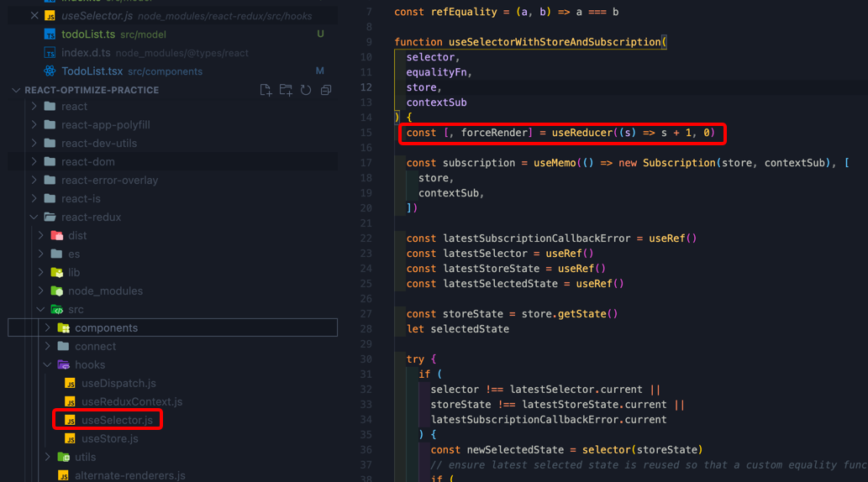Viewport: 868px width, 482px height.
Task: Collapse the src folder
Action: [41, 309]
